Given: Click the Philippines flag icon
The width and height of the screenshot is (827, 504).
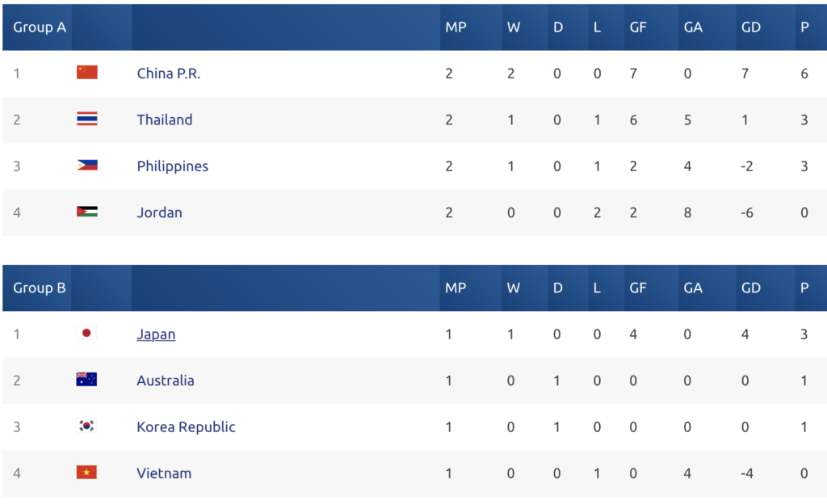Looking at the screenshot, I should click(87, 165).
